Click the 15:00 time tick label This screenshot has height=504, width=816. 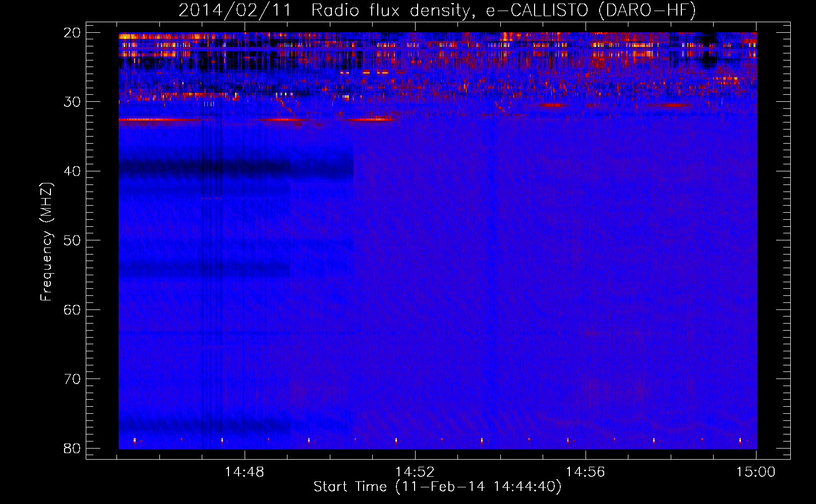pos(755,472)
